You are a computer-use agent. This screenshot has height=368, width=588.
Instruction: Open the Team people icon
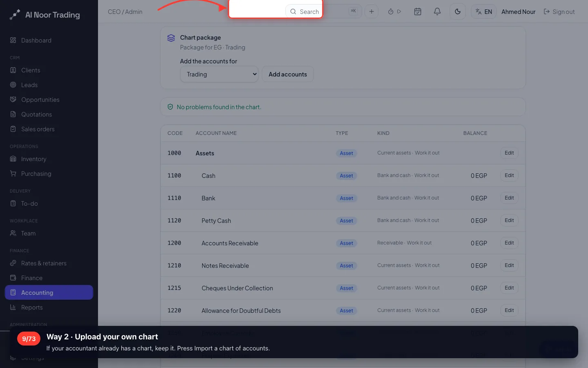tap(13, 233)
